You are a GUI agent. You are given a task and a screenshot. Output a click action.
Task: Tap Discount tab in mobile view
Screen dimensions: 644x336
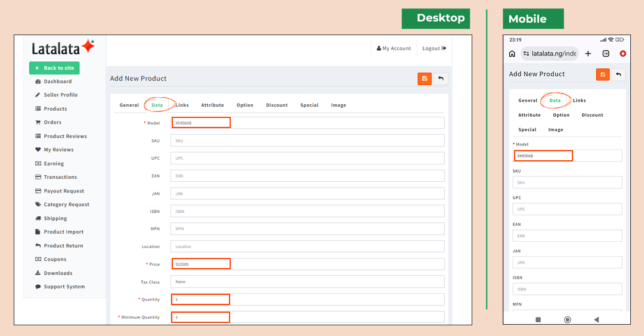[x=592, y=116]
